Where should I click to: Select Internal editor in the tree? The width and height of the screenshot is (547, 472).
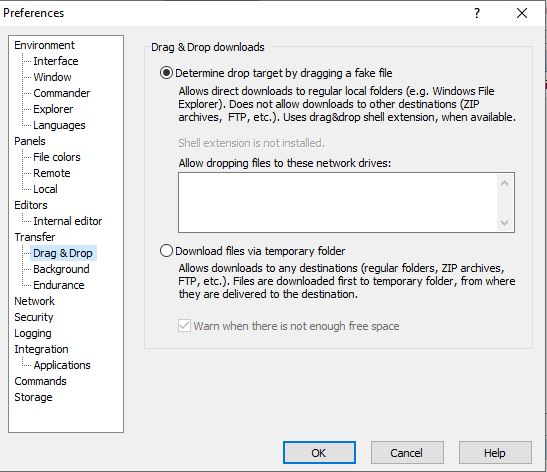point(67,221)
